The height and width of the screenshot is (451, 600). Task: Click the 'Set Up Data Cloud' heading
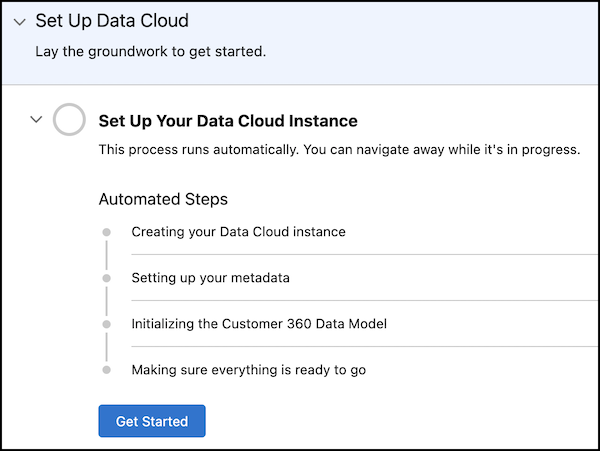coord(112,21)
